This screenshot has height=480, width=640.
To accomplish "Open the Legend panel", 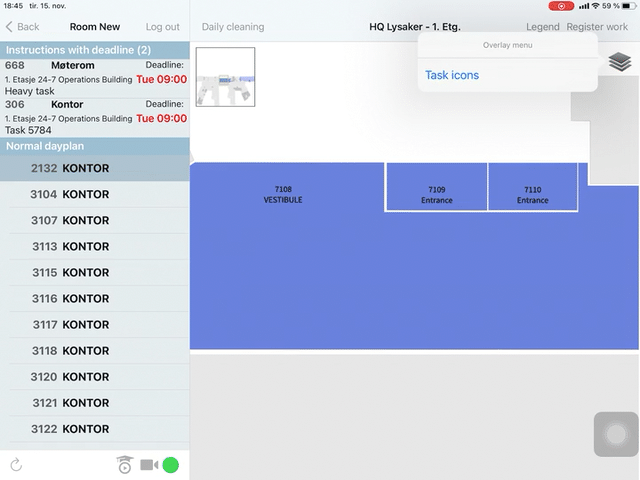I will (542, 27).
